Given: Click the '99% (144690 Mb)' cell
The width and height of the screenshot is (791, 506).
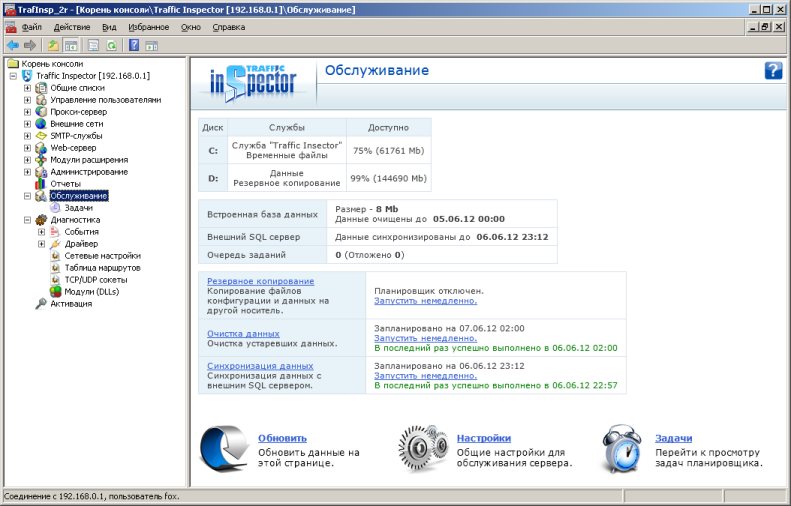Looking at the screenshot, I should coord(388,178).
